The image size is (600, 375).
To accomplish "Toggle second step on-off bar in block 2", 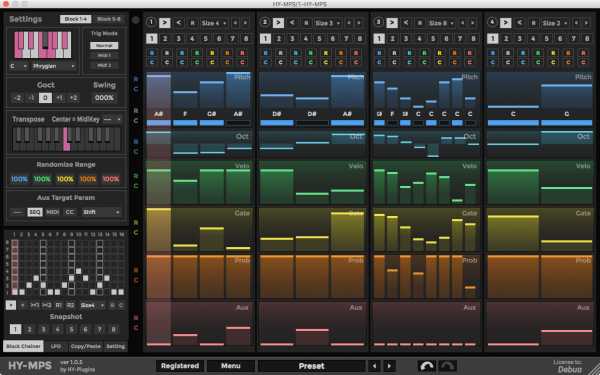I will coord(312,123).
